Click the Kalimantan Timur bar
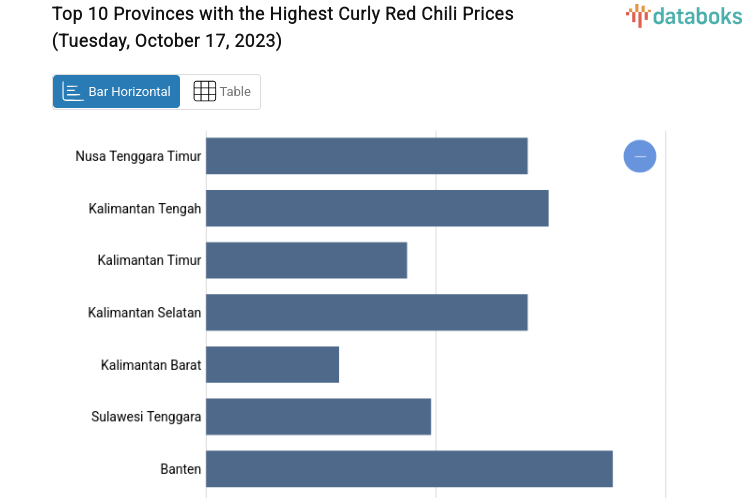753x498 pixels. (x=306, y=260)
